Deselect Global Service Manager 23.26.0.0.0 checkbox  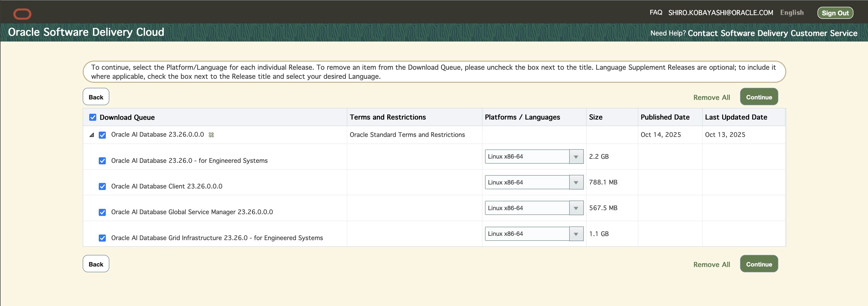point(102,212)
